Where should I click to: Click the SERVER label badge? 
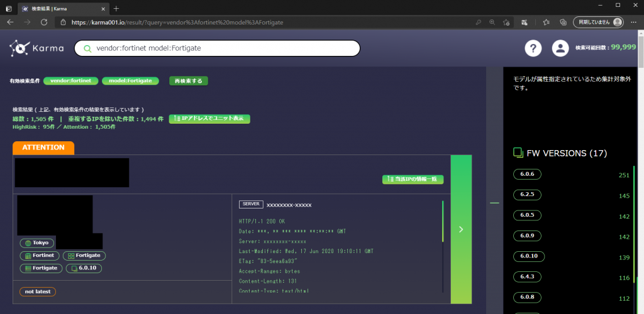(251, 204)
